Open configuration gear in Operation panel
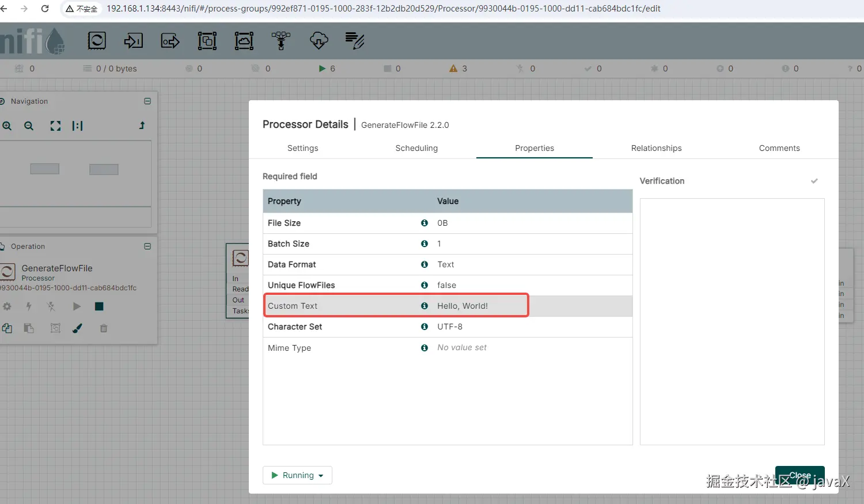864x504 pixels. point(7,306)
